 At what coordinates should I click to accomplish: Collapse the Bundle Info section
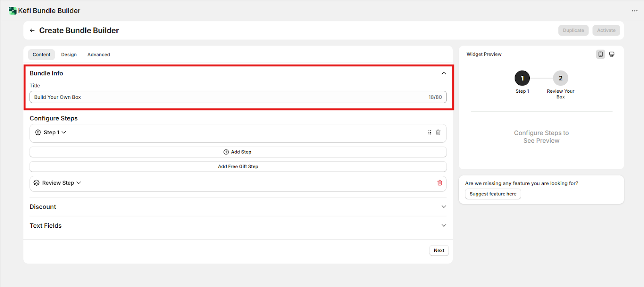tap(444, 73)
